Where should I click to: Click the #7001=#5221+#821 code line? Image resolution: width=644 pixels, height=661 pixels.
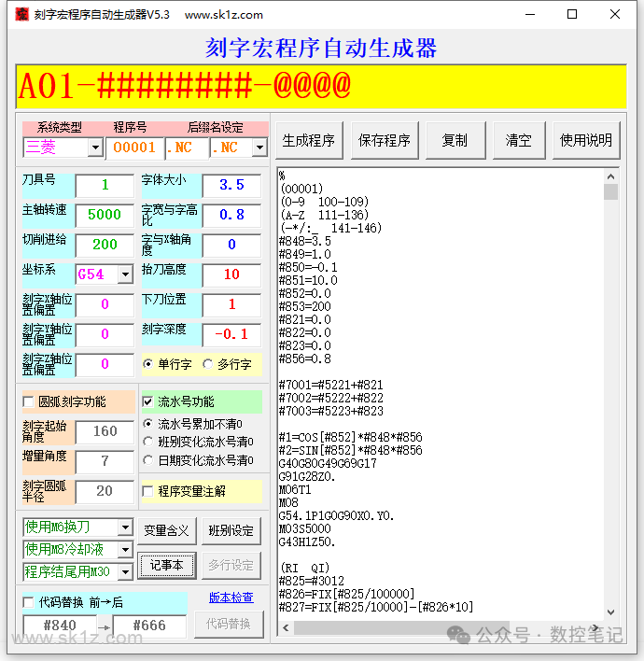(x=331, y=385)
